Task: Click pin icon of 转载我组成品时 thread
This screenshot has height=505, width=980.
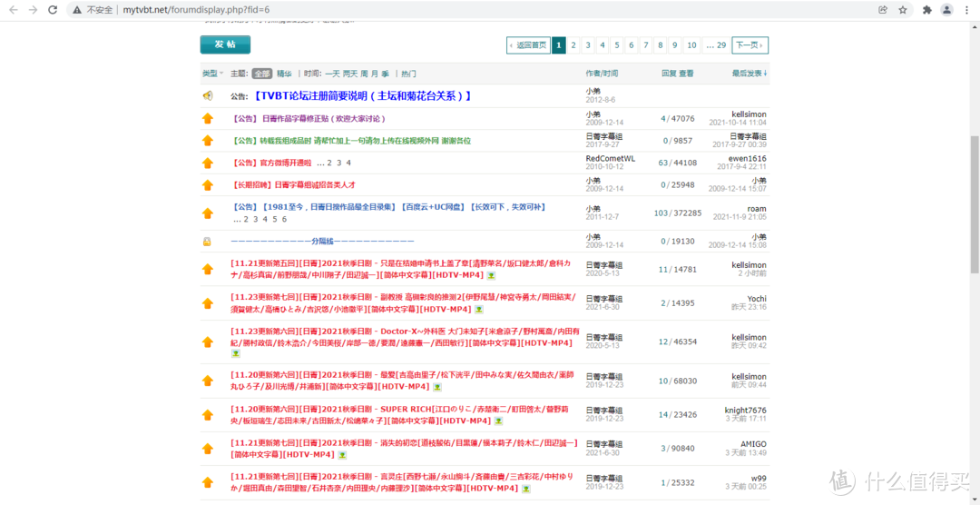Action: (208, 140)
